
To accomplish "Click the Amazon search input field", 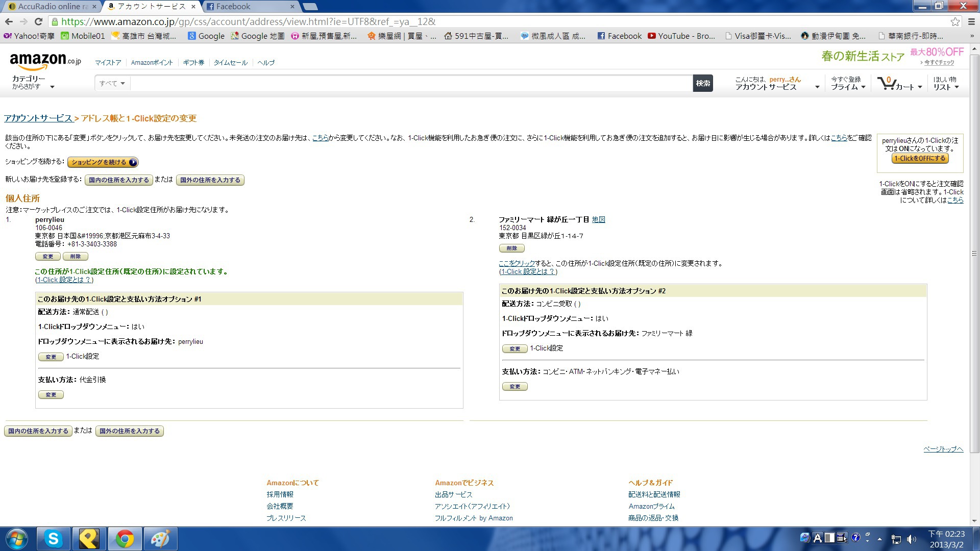I will [411, 83].
